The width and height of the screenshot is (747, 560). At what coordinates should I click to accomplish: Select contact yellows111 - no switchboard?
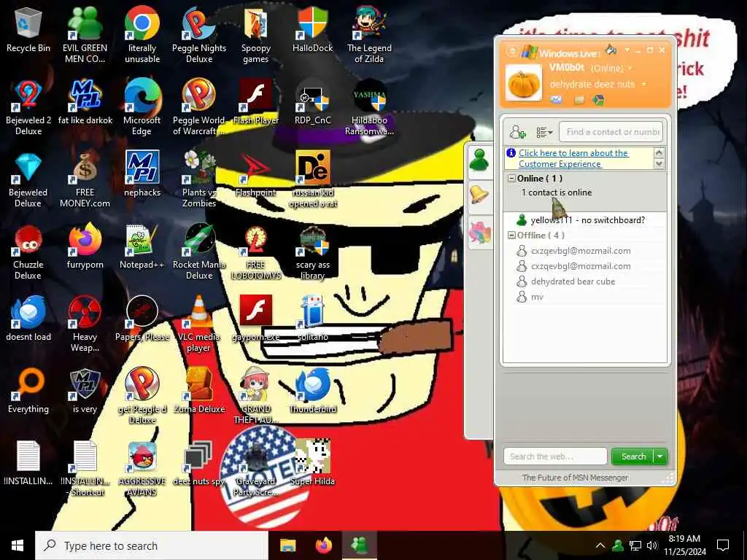click(585, 220)
